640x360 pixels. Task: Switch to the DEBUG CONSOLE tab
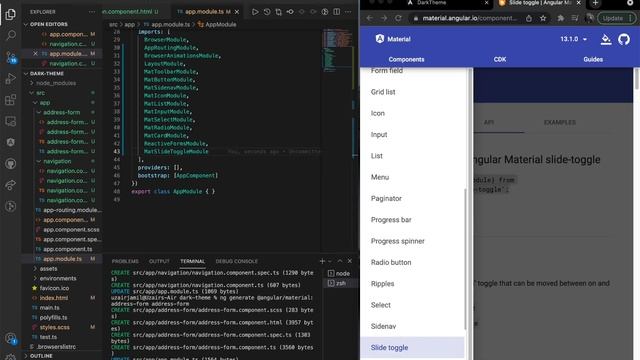[x=237, y=261]
